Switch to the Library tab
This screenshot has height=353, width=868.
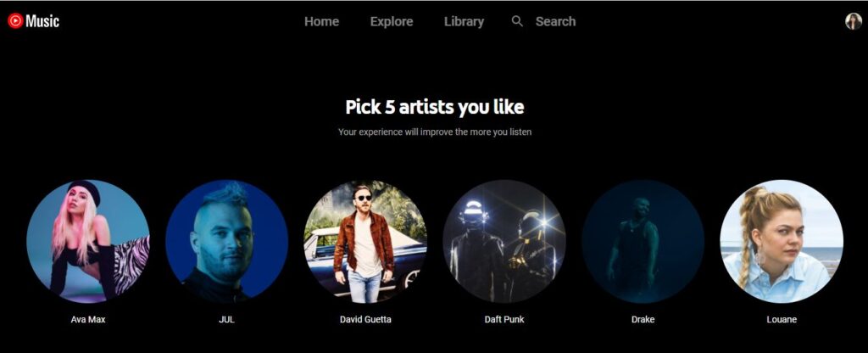point(464,21)
